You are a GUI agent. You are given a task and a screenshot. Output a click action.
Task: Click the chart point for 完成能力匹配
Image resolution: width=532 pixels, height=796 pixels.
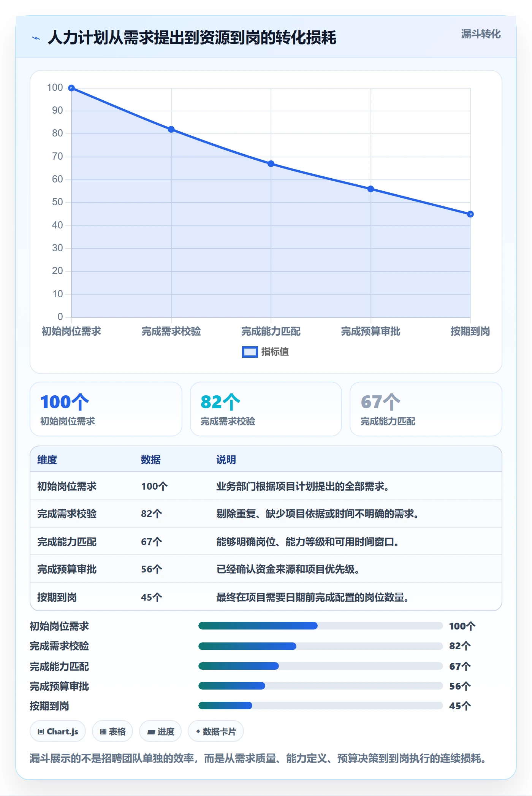[271, 164]
